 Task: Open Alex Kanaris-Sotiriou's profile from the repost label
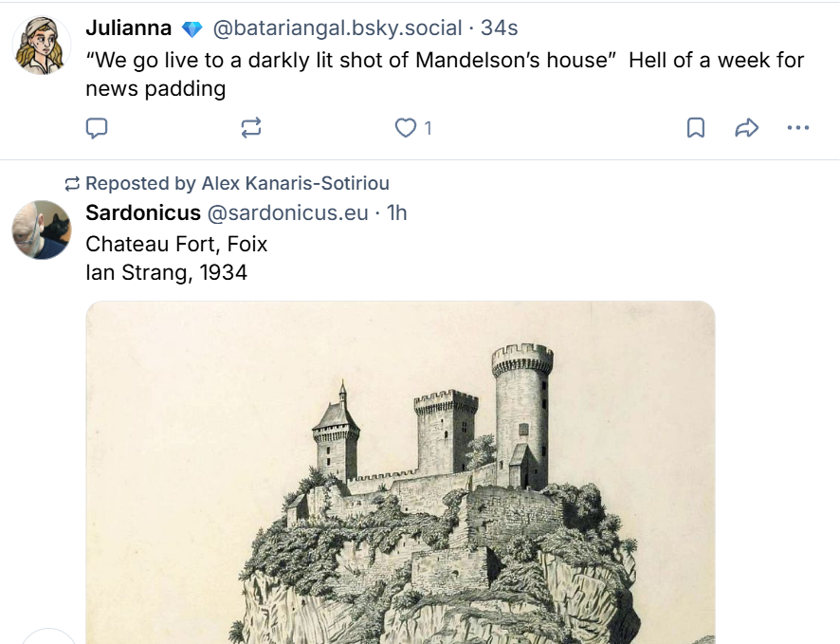(x=295, y=183)
